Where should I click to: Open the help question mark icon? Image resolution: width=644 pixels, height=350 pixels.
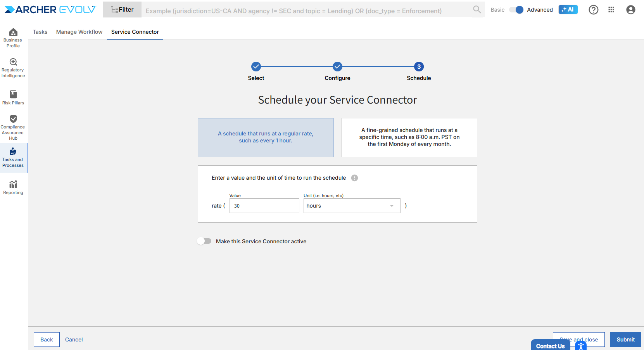(593, 10)
